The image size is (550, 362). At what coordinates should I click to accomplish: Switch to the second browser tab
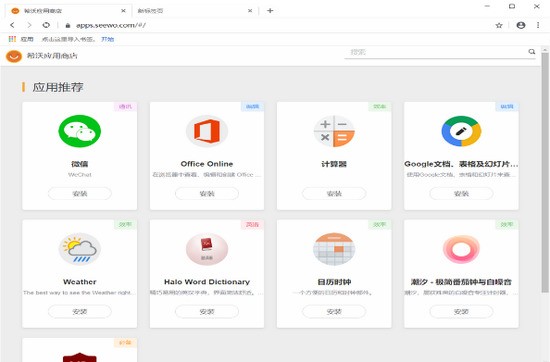tap(195, 11)
